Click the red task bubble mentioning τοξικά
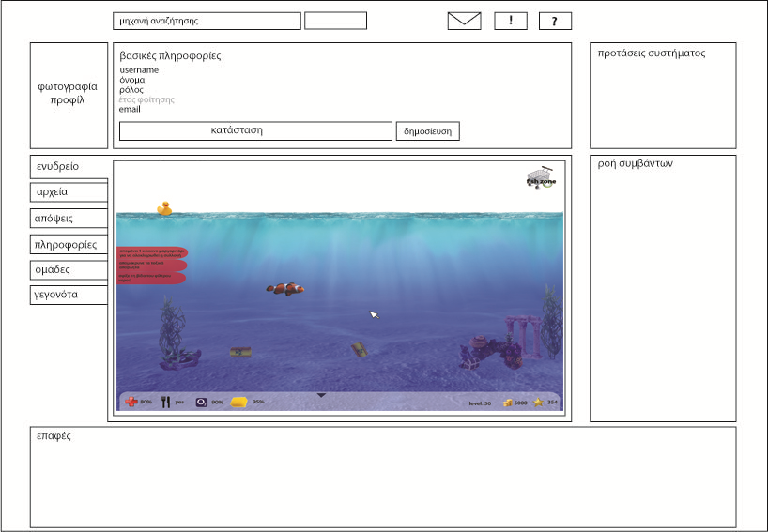 [152, 266]
